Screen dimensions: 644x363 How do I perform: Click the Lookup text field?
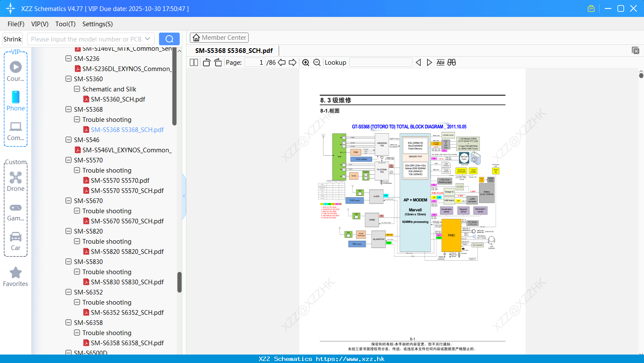pyautogui.click(x=381, y=63)
